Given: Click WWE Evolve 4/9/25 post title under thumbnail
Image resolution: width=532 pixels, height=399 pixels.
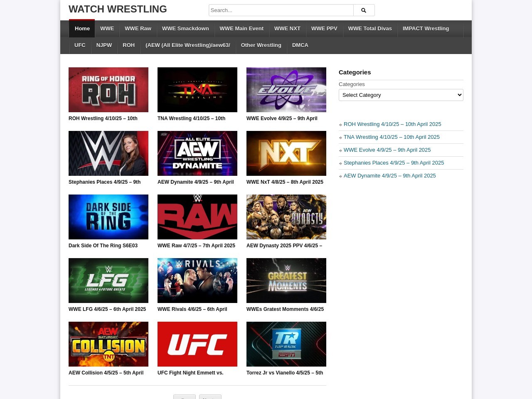Looking at the screenshot, I should (x=282, y=118).
